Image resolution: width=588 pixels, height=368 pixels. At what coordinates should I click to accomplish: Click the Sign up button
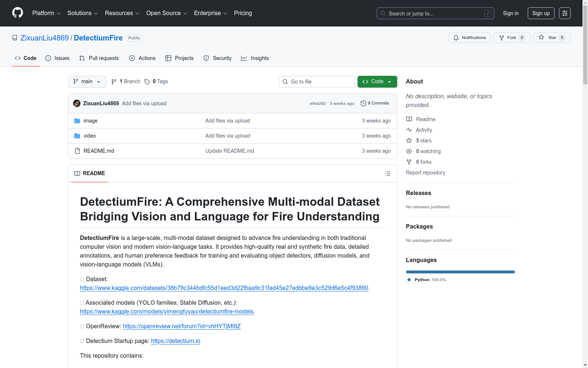tap(541, 13)
